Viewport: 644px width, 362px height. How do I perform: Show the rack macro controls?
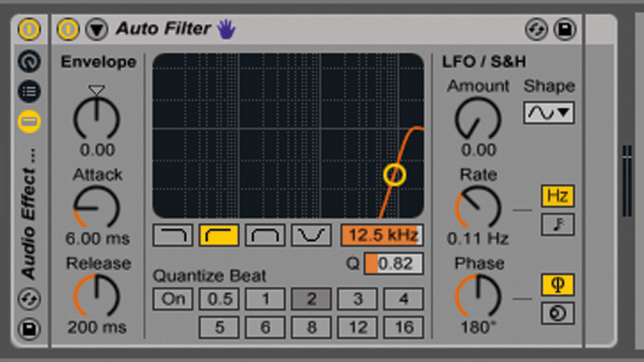[x=29, y=61]
